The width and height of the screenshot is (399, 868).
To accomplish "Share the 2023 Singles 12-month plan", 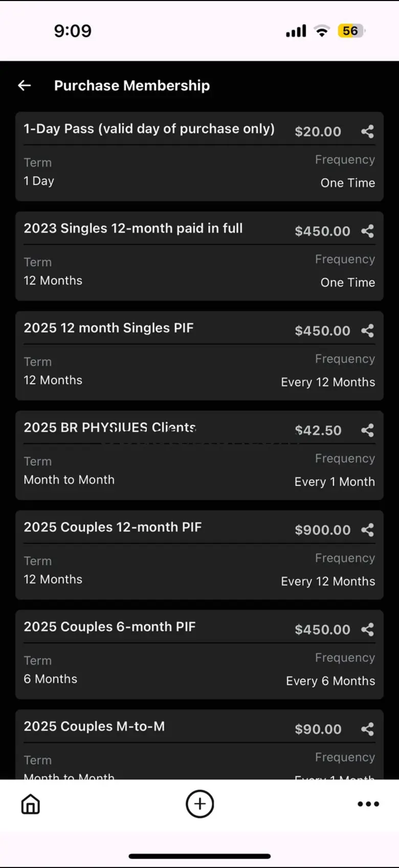I will tap(367, 231).
